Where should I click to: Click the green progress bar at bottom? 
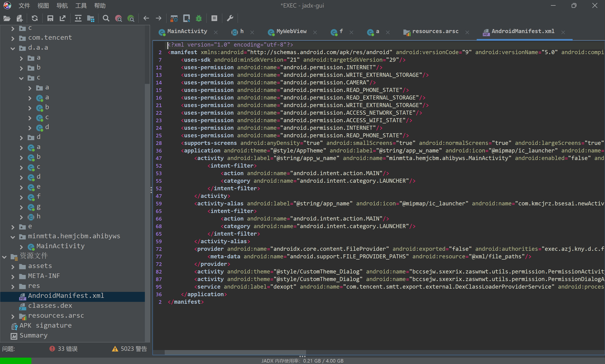[16, 361]
